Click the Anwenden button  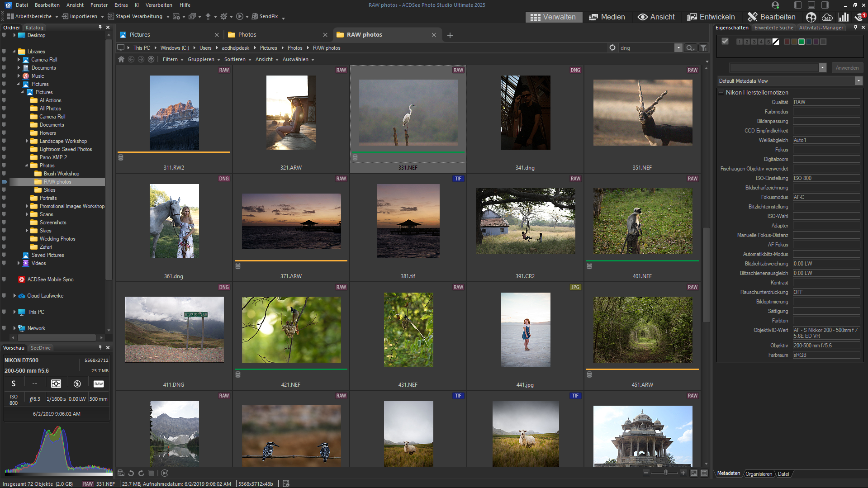847,68
